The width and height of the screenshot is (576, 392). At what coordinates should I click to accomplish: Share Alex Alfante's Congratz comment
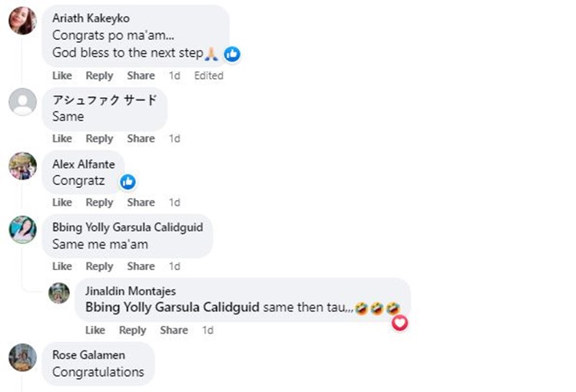click(x=141, y=203)
